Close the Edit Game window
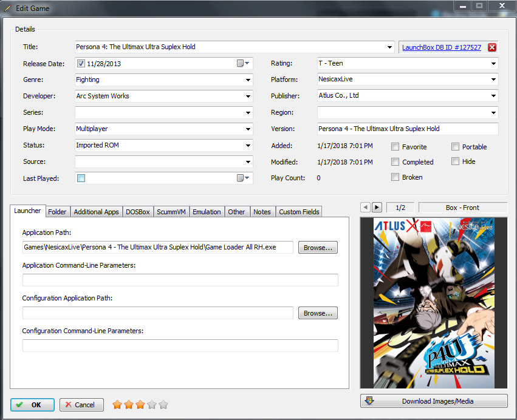 click(502, 5)
